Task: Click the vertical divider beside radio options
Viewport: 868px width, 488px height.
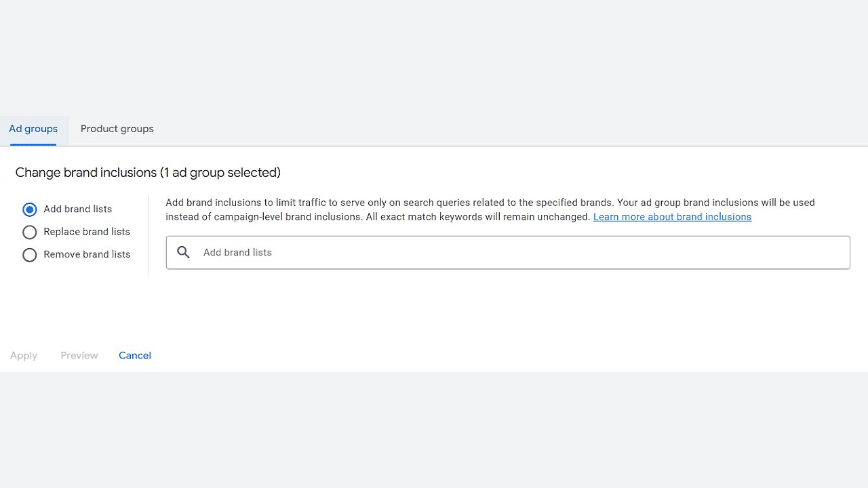Action: 148,235
